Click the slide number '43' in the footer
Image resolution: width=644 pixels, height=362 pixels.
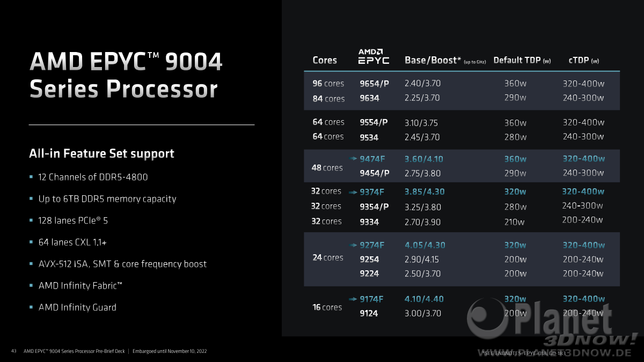tap(13, 351)
